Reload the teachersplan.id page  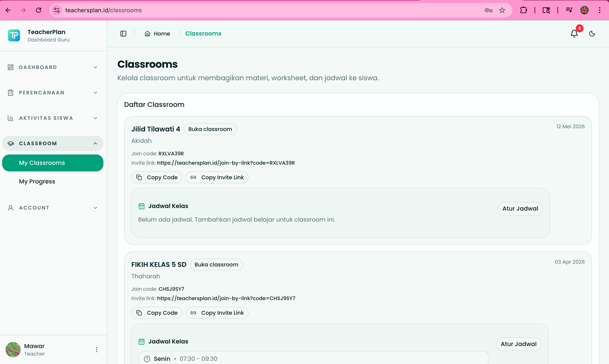click(x=39, y=10)
